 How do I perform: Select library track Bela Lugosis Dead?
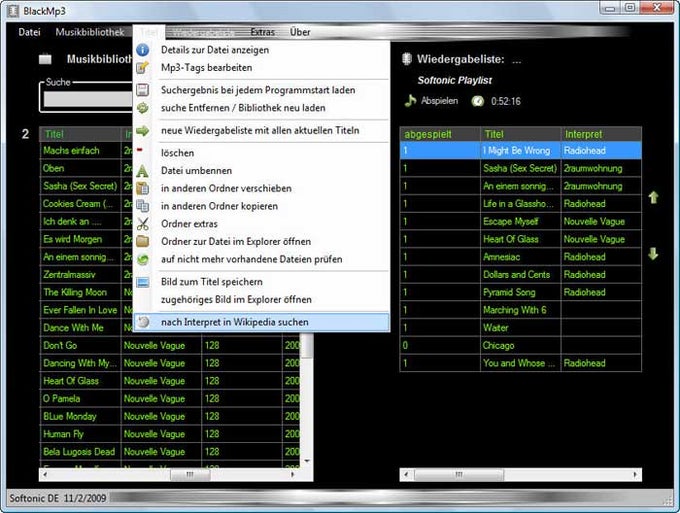coord(80,452)
